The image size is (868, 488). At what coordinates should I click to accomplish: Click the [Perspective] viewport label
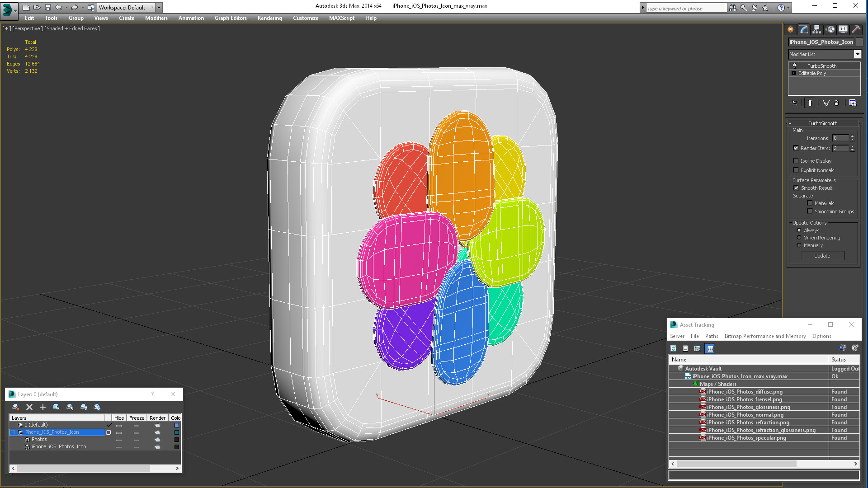tap(27, 28)
